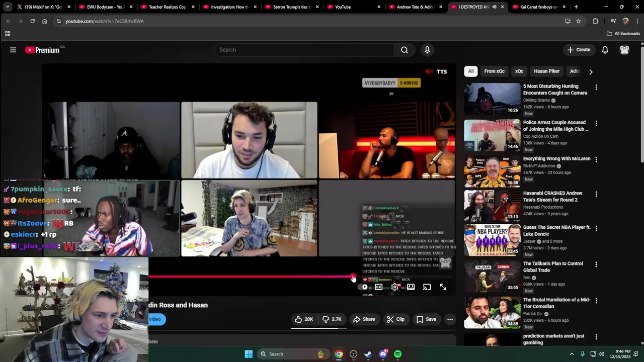
Task: Show more filter chips with right arrow
Action: [591, 72]
